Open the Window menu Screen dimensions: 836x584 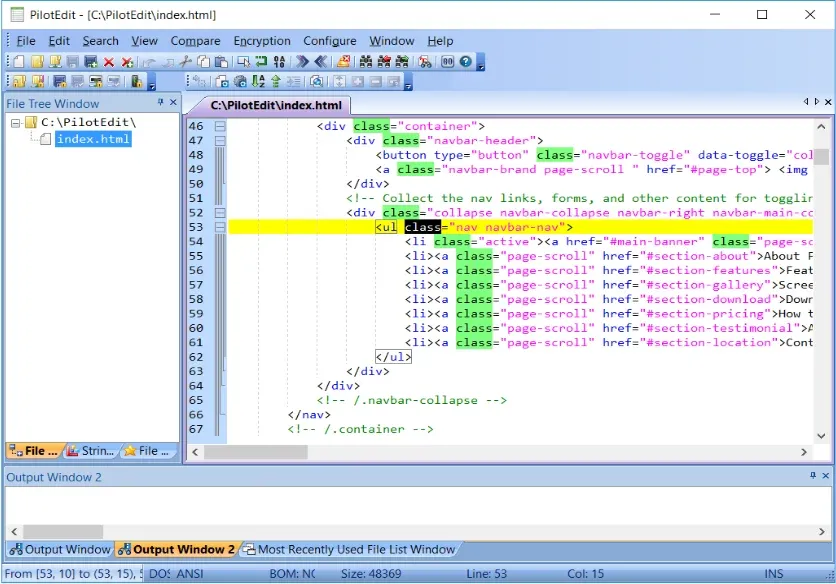click(391, 41)
